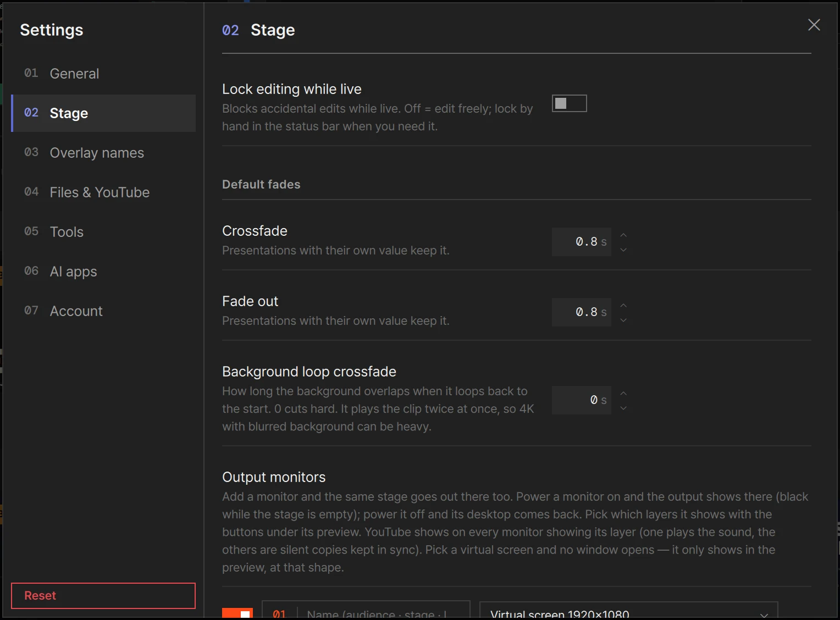The height and width of the screenshot is (620, 840).
Task: Click the Reset button
Action: point(103,596)
